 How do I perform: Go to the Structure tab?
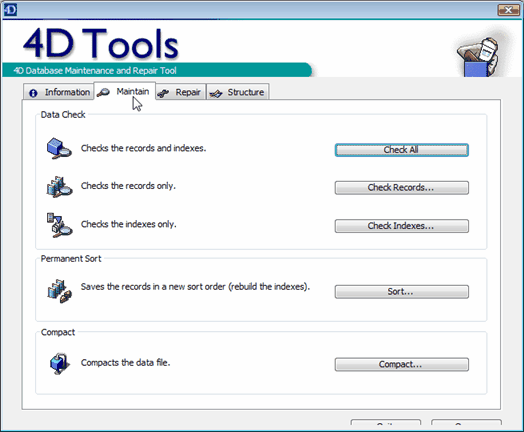(238, 92)
